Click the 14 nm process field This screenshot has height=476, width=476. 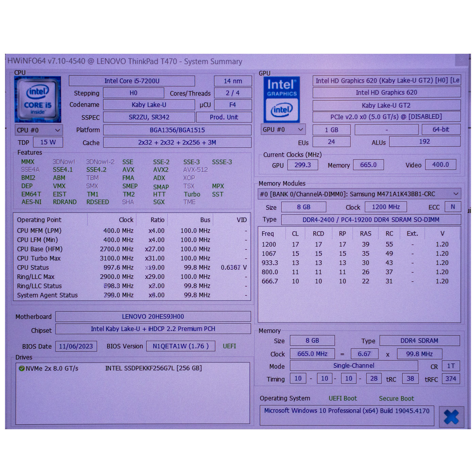(x=233, y=81)
